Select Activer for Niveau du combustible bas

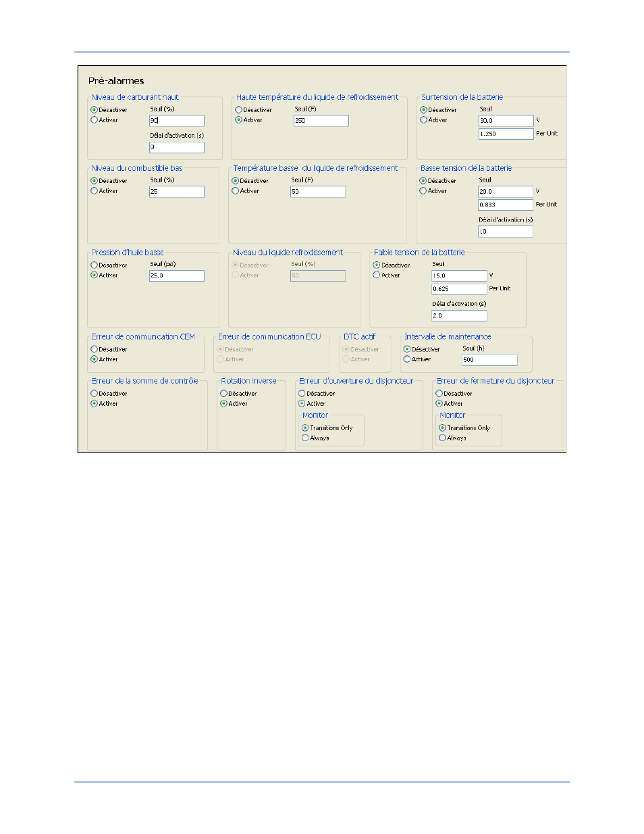click(x=94, y=191)
